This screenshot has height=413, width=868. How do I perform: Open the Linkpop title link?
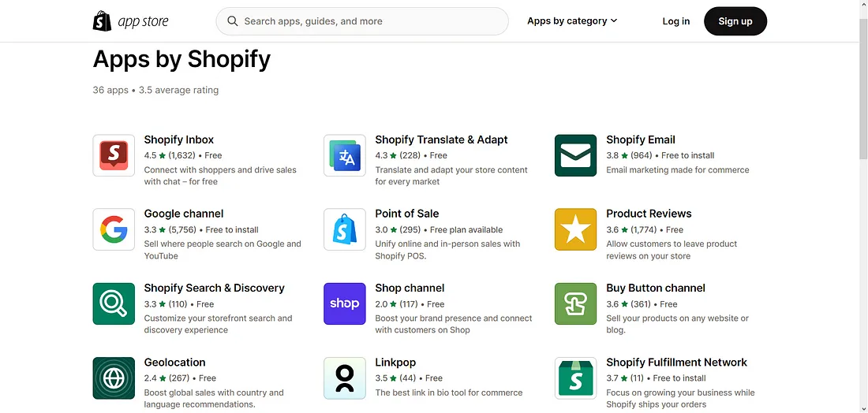coord(395,362)
